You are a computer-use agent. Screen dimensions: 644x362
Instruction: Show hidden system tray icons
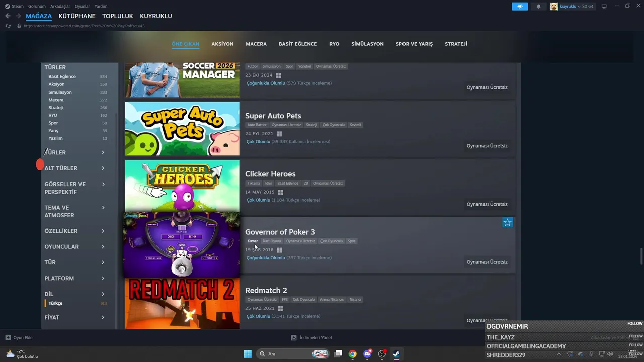(559, 354)
